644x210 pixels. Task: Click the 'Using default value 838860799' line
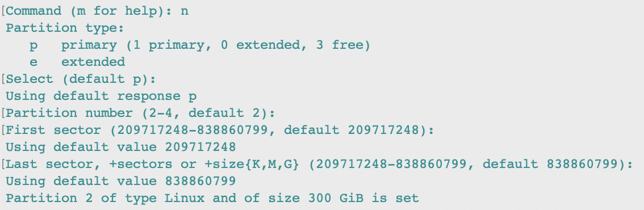pos(121,181)
